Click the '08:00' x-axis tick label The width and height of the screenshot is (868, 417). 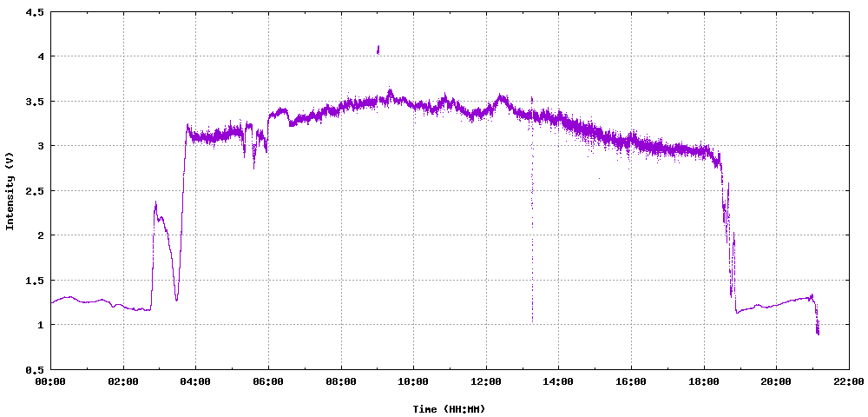pos(341,381)
